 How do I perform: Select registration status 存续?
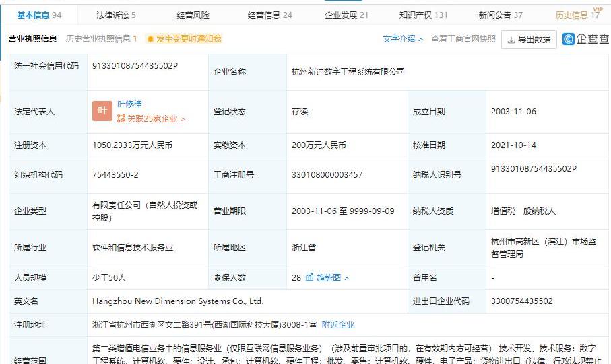(300, 111)
